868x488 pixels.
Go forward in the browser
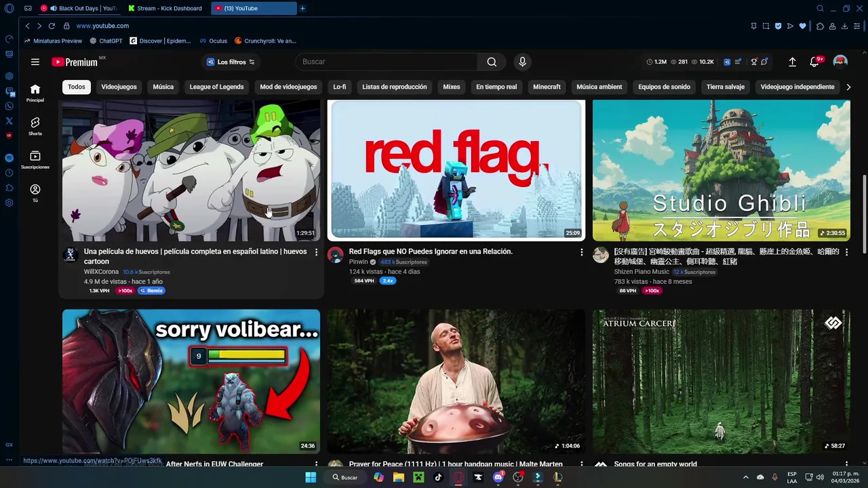(39, 26)
